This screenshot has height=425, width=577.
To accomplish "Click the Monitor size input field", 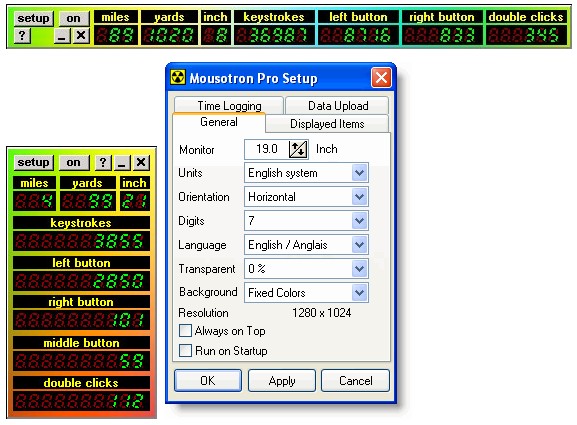I will (267, 149).
